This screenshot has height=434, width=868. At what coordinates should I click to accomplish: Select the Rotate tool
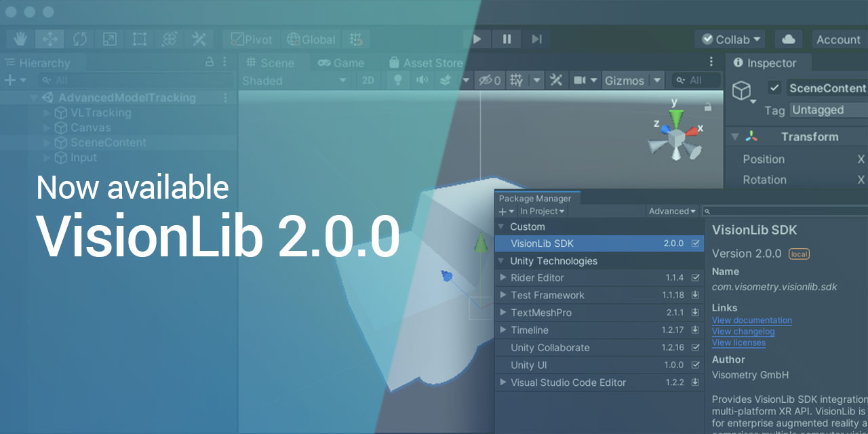(81, 39)
